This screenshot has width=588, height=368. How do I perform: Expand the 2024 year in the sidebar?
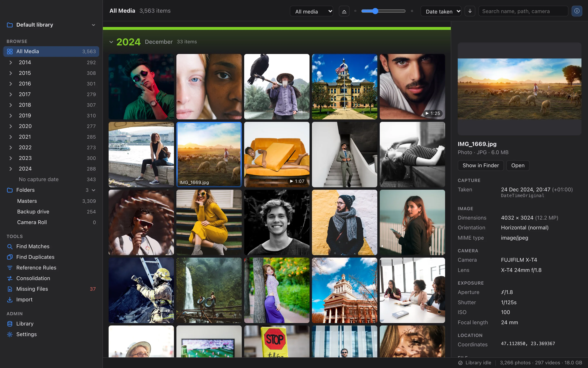click(x=10, y=169)
